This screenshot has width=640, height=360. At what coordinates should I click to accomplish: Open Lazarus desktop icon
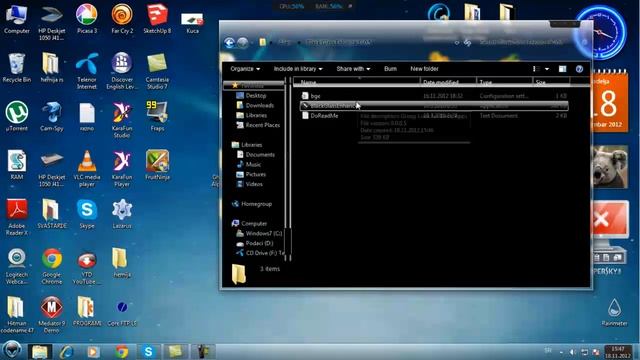click(x=122, y=214)
